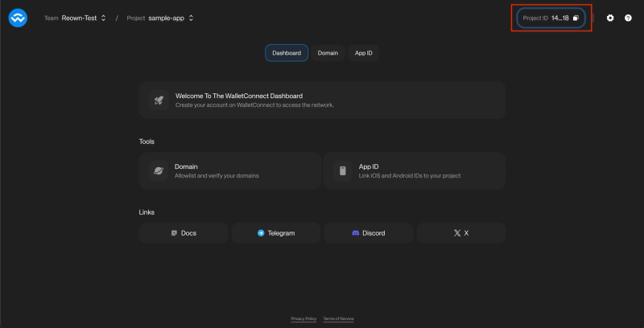Open the Terms of Service link

point(338,318)
